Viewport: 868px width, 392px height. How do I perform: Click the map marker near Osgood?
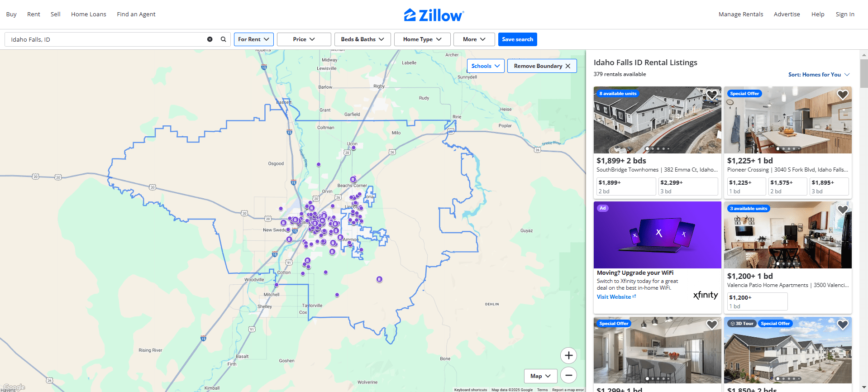click(319, 164)
